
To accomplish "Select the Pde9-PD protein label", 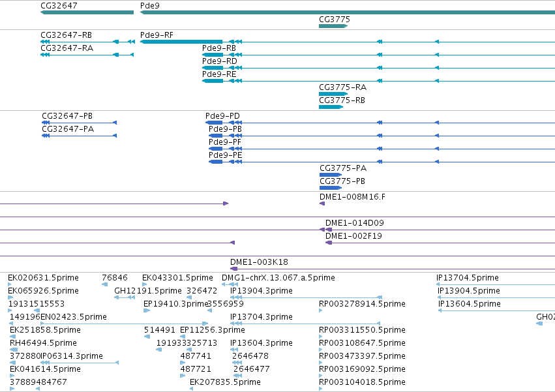I will [222, 116].
